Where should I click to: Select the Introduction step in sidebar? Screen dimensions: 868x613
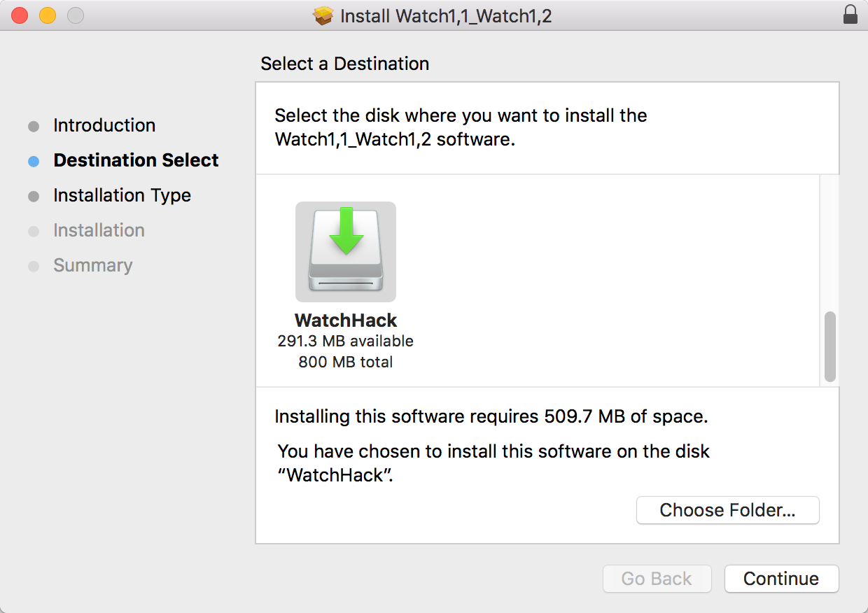tap(104, 125)
